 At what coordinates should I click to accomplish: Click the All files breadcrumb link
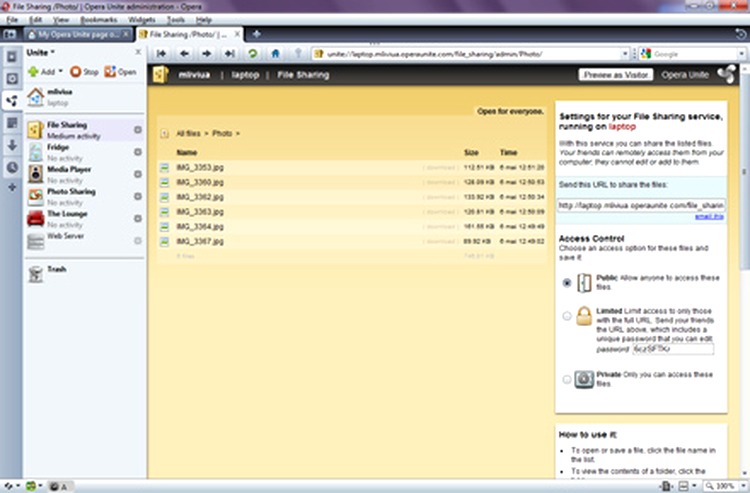pos(188,133)
